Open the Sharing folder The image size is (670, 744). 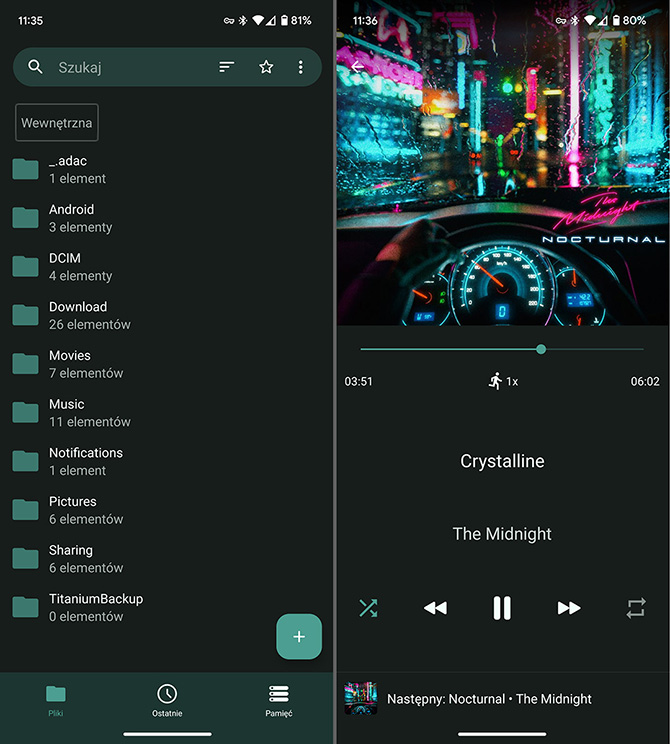click(x=167, y=559)
